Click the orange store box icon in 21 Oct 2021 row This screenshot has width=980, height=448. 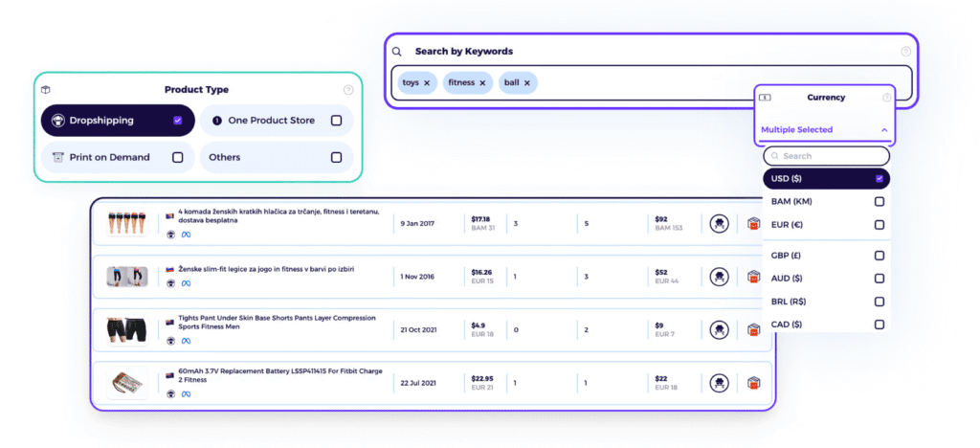(x=754, y=330)
